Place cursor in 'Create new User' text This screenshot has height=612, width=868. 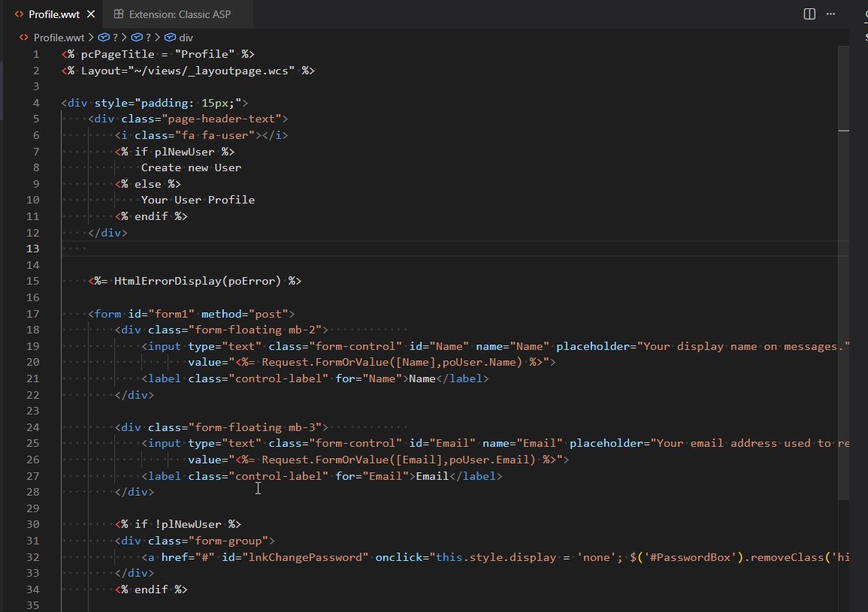point(191,167)
